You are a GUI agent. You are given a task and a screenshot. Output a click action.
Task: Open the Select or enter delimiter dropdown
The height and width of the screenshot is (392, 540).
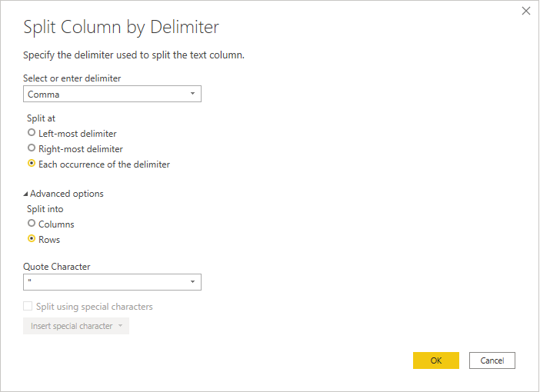pyautogui.click(x=112, y=94)
